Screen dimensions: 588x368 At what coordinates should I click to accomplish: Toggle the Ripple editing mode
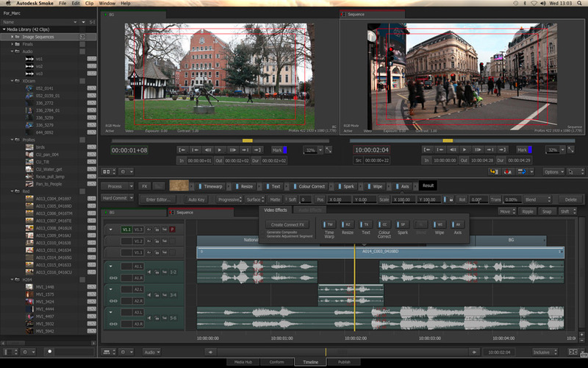point(526,211)
